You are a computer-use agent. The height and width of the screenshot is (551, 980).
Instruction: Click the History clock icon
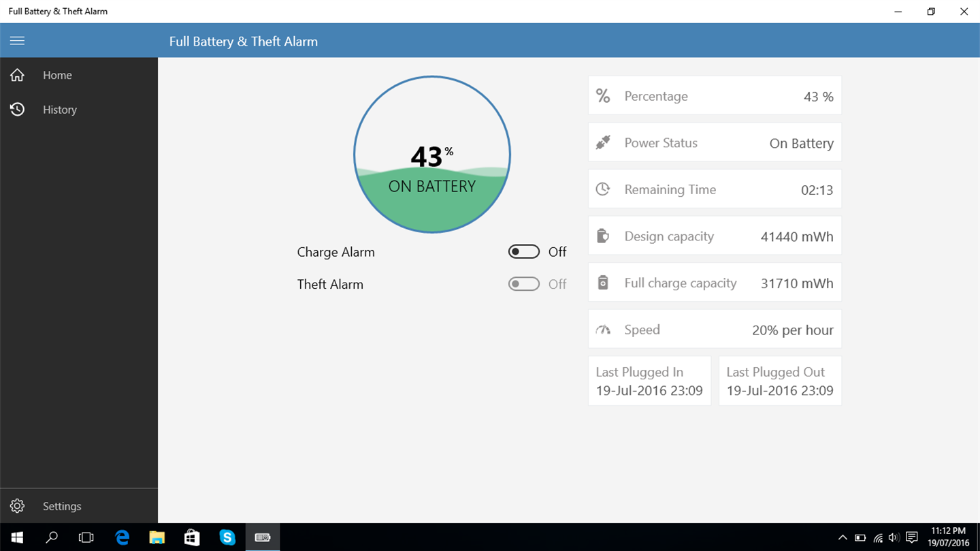point(17,109)
